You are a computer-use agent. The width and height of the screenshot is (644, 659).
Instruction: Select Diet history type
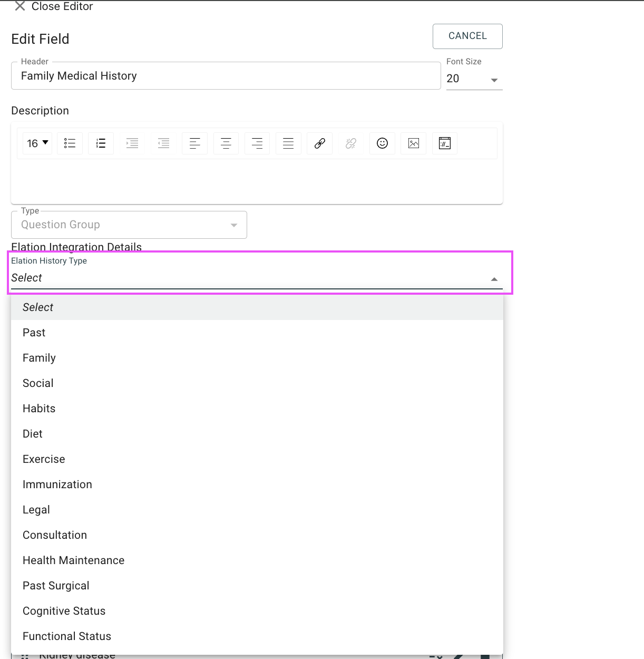click(257, 434)
